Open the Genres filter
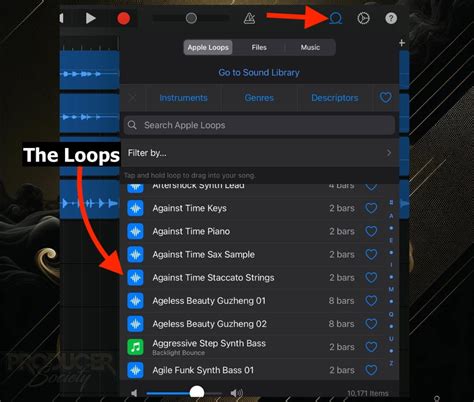This screenshot has width=474, height=402. click(x=259, y=98)
